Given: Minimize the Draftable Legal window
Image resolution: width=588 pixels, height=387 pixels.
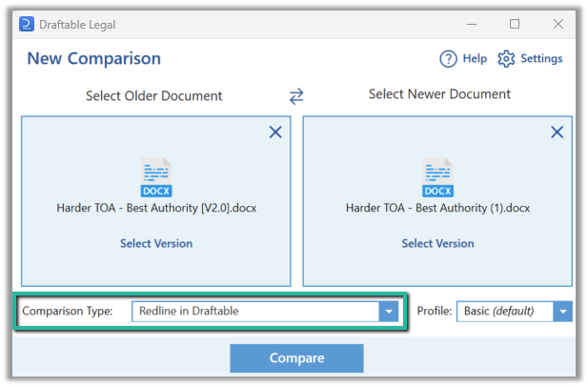Looking at the screenshot, I should pyautogui.click(x=472, y=25).
